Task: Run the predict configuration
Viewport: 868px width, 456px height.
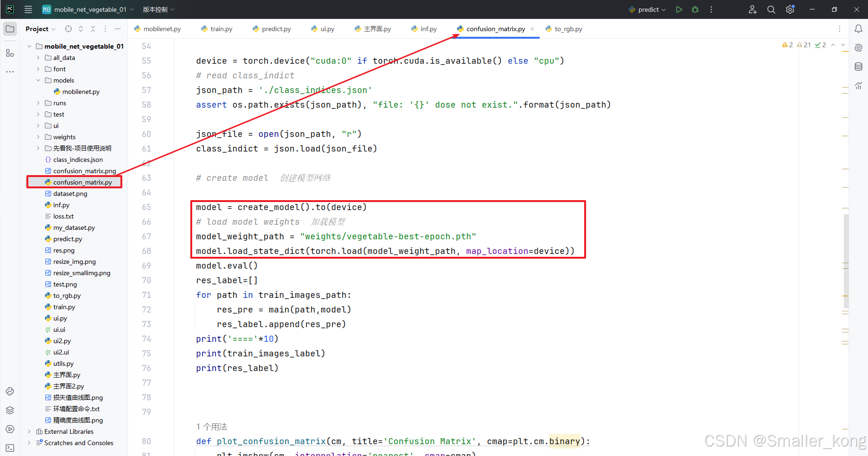Action: pyautogui.click(x=679, y=9)
